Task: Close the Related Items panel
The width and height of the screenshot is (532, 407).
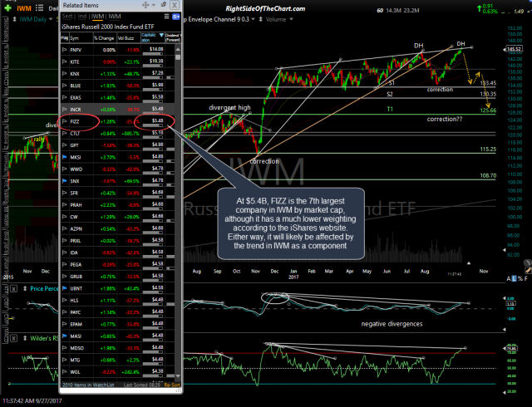Action: pyautogui.click(x=175, y=5)
